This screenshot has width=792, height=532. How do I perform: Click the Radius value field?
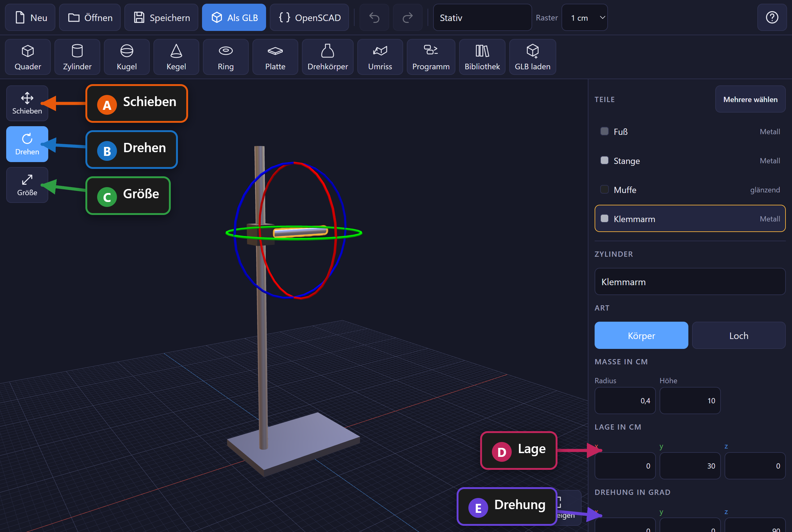click(x=625, y=400)
